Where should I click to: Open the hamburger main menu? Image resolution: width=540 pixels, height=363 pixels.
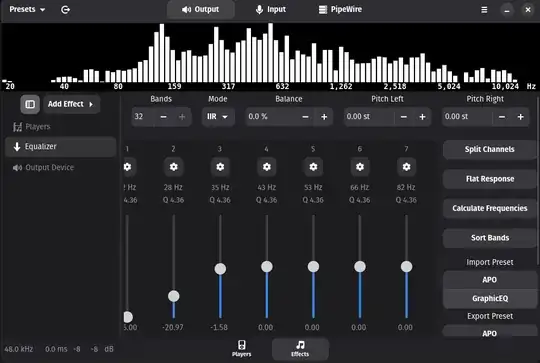(x=484, y=10)
